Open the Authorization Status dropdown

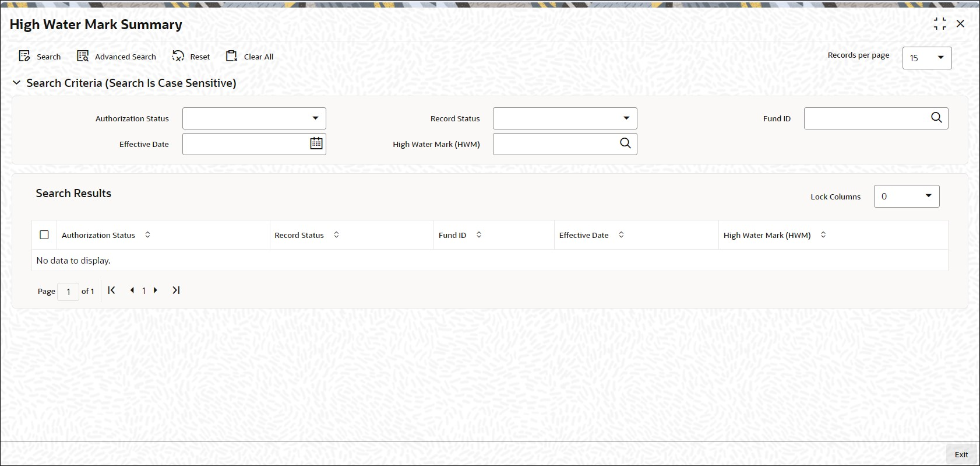(254, 118)
